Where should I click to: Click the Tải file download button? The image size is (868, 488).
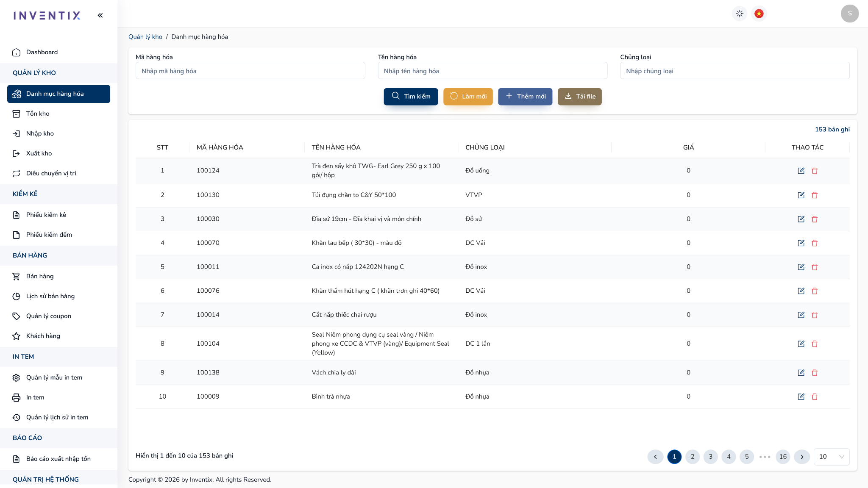tap(579, 97)
